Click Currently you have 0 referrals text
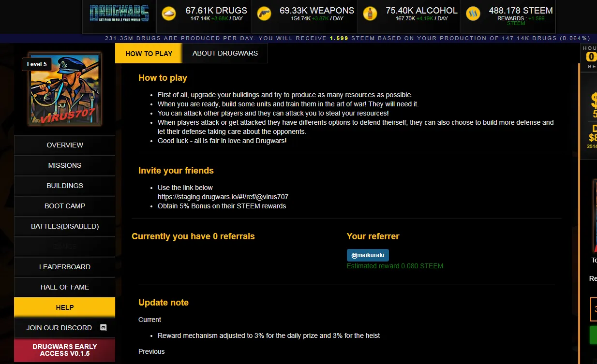The width and height of the screenshot is (597, 364). (193, 236)
